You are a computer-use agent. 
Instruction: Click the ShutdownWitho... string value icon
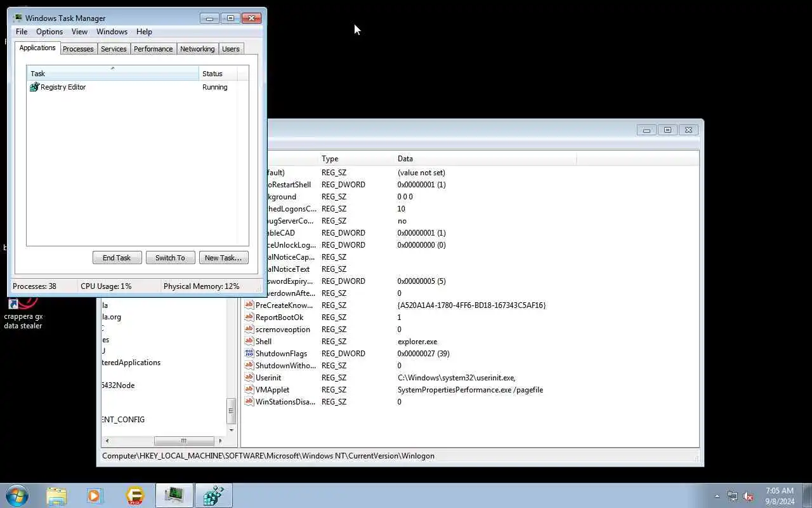(x=249, y=366)
